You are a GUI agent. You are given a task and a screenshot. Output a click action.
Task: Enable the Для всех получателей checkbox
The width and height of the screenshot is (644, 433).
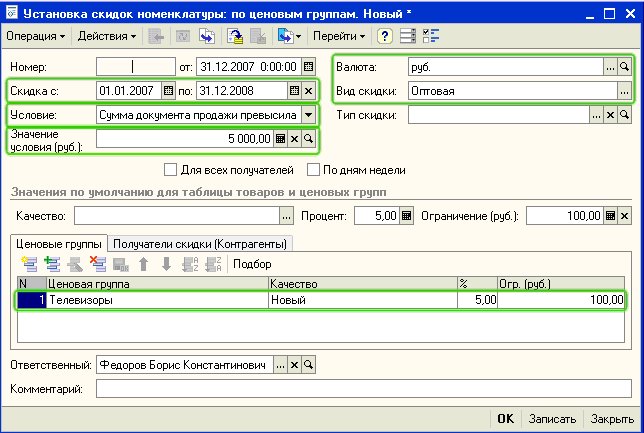pyautogui.click(x=170, y=169)
